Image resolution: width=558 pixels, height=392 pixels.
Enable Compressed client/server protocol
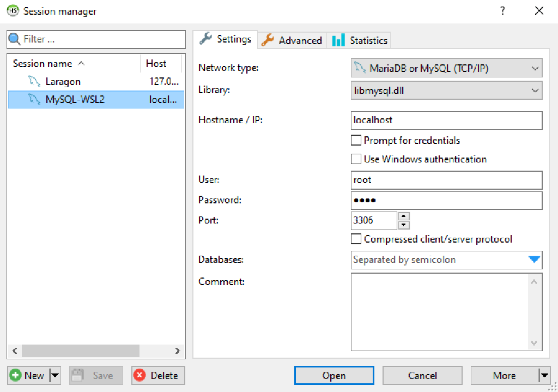pyautogui.click(x=356, y=239)
